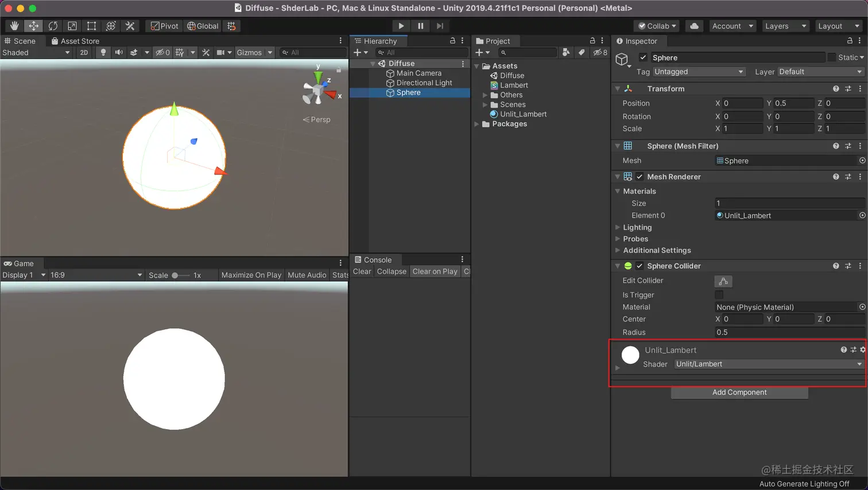868x490 pixels.
Task: Disable the Sphere Collider component checkbox
Action: point(640,266)
